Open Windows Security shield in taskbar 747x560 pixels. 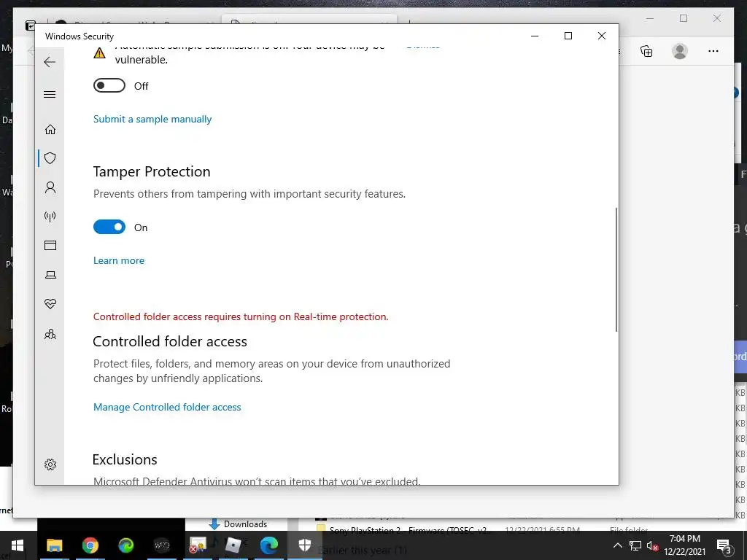point(305,545)
